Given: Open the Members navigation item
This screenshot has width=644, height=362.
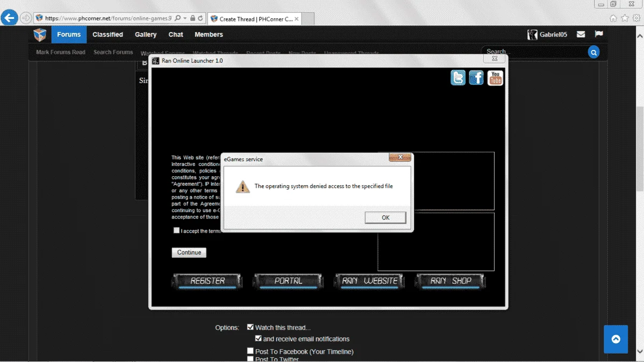Looking at the screenshot, I should click(x=209, y=34).
